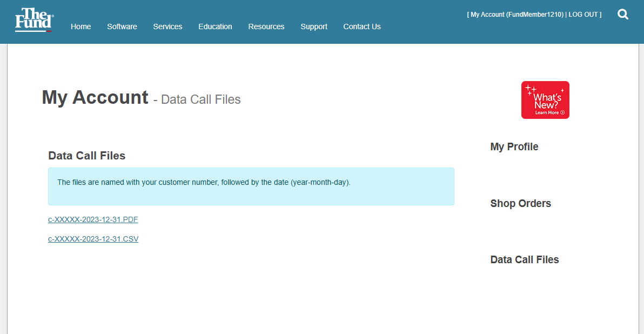This screenshot has width=644, height=334.
Task: Download c-XXXXX-2023-12-31.CSV file
Action: point(93,239)
